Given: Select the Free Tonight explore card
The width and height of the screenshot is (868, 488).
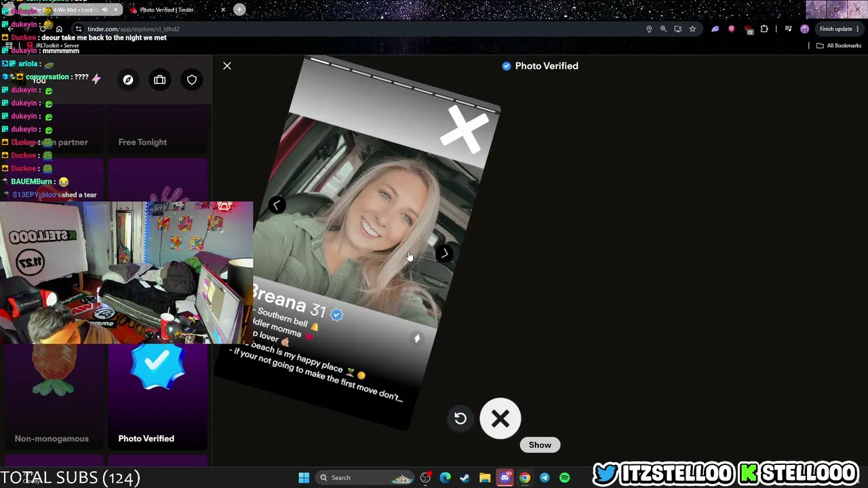Looking at the screenshot, I should click(157, 129).
